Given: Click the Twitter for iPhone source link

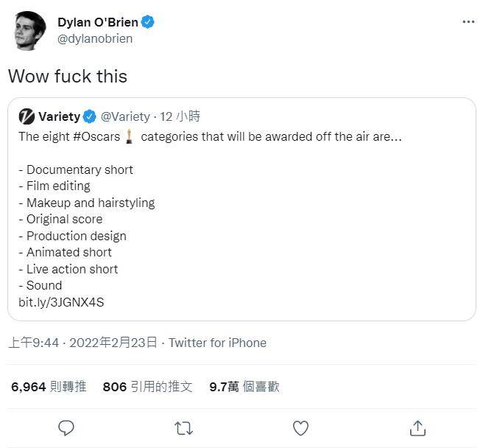Looking at the screenshot, I should tap(217, 343).
